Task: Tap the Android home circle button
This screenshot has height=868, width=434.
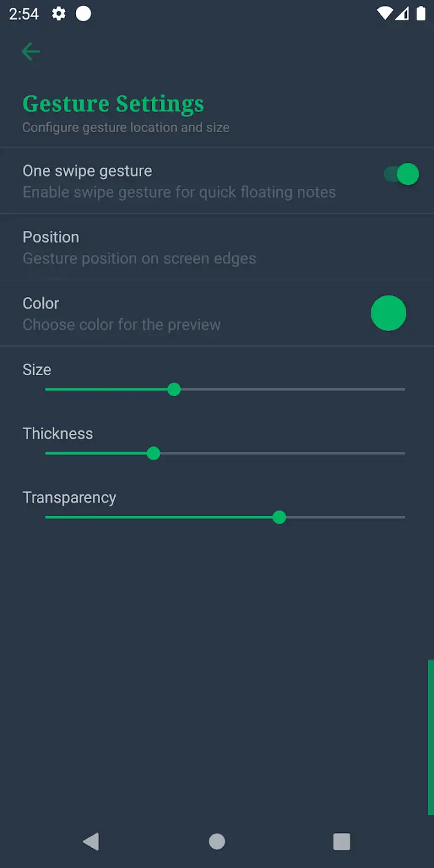Action: pos(217,841)
